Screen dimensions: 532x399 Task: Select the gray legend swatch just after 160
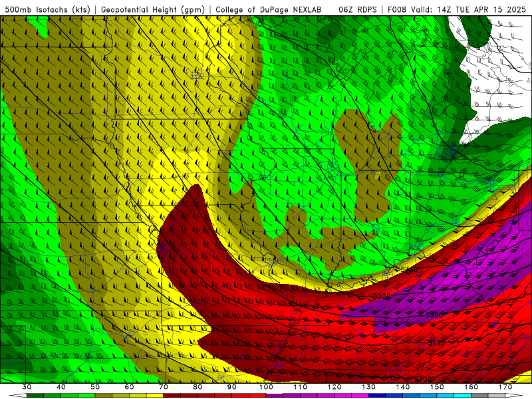pyautogui.click(x=479, y=396)
